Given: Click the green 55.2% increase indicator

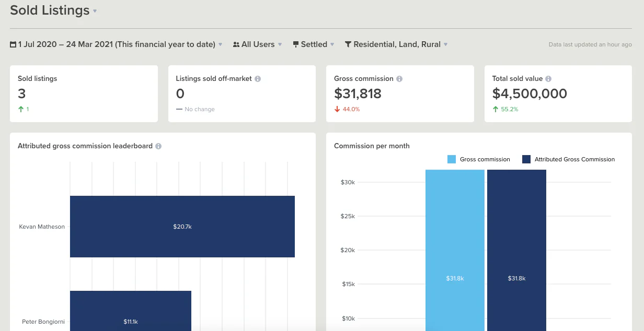Looking at the screenshot, I should 505,109.
